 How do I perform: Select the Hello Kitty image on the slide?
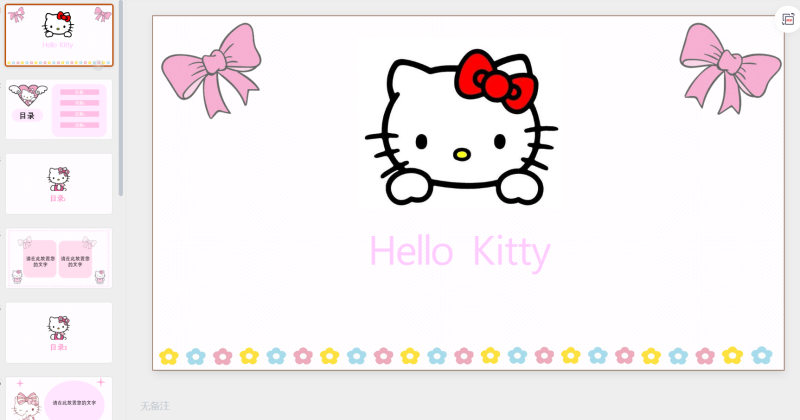461,128
